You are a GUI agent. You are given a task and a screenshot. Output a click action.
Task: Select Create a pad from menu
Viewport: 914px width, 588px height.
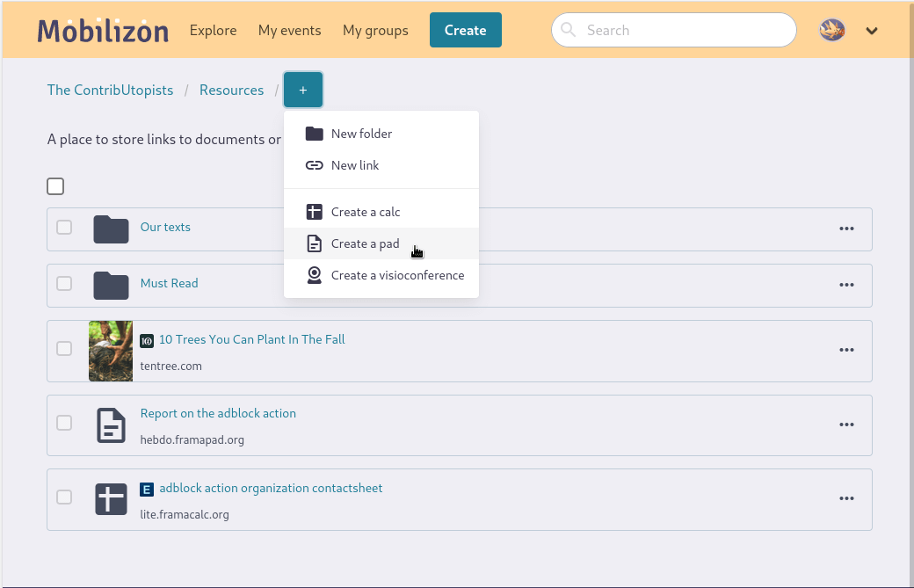[x=365, y=243]
